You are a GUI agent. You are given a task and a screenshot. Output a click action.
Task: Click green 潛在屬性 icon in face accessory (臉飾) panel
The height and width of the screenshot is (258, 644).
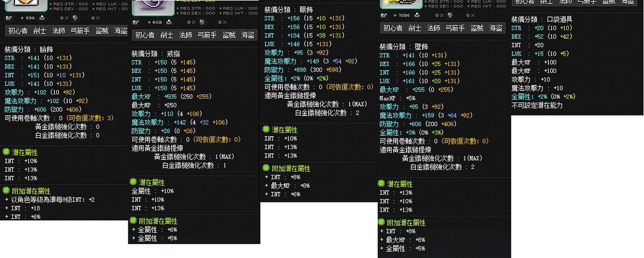tap(6, 152)
